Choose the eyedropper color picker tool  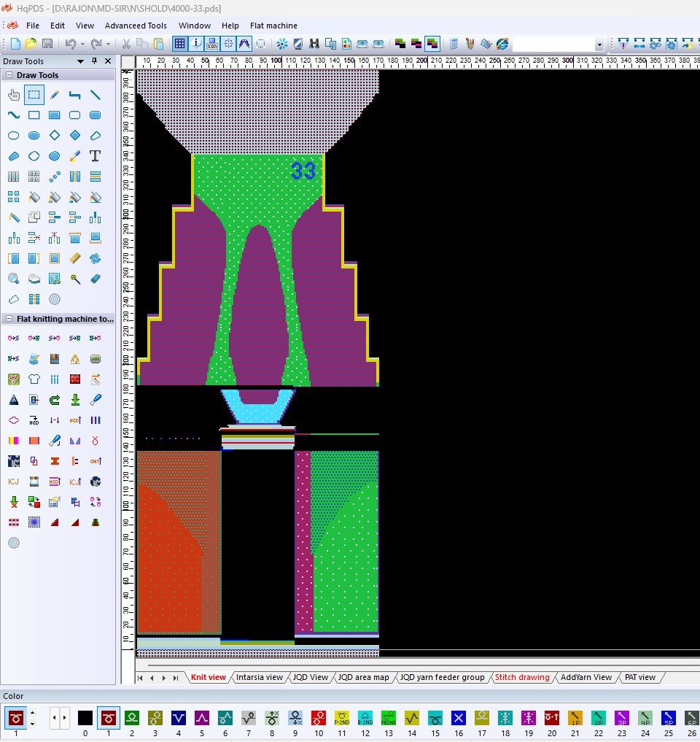(x=74, y=156)
